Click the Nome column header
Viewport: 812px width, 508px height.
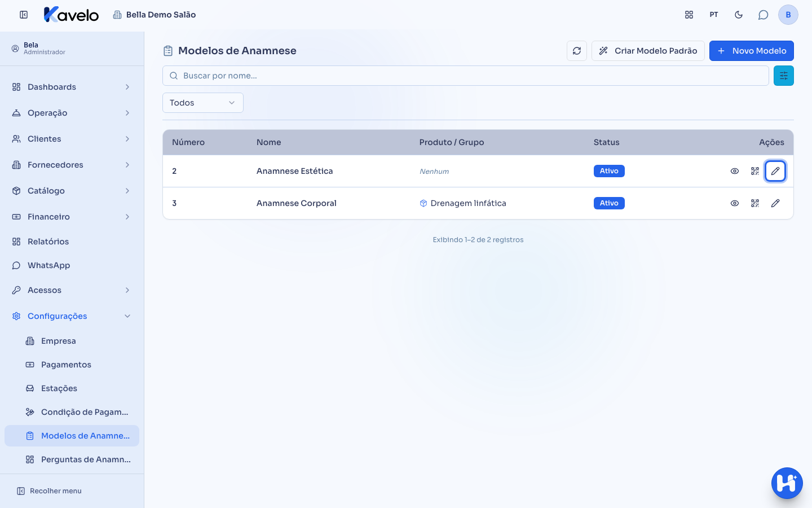[x=268, y=142]
